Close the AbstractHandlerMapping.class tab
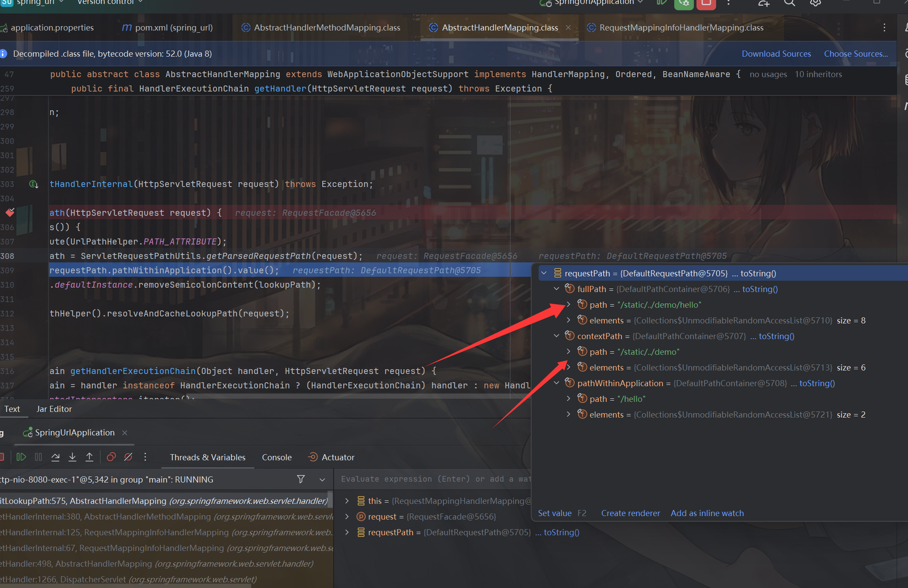Screen dimensions: 908x588 pos(568,27)
